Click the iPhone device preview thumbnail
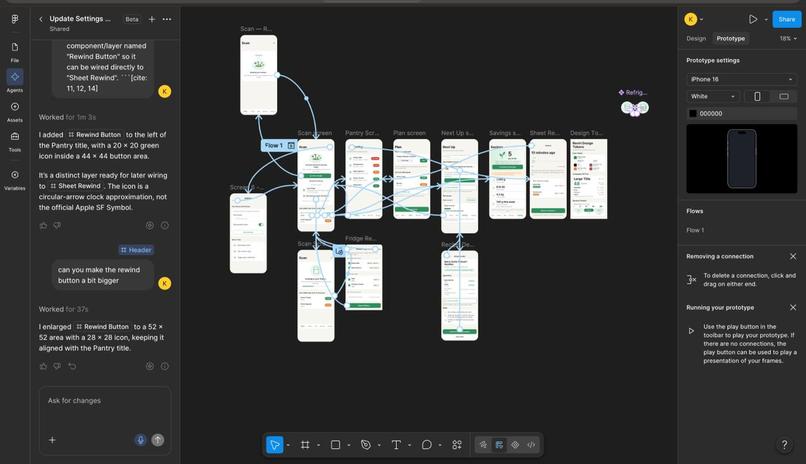The width and height of the screenshot is (806, 464). (741, 159)
